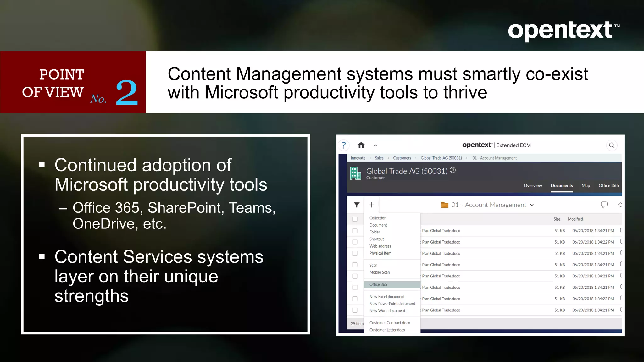The image size is (644, 362).
Task: Choose Shortcut from the add menu
Action: click(x=376, y=239)
